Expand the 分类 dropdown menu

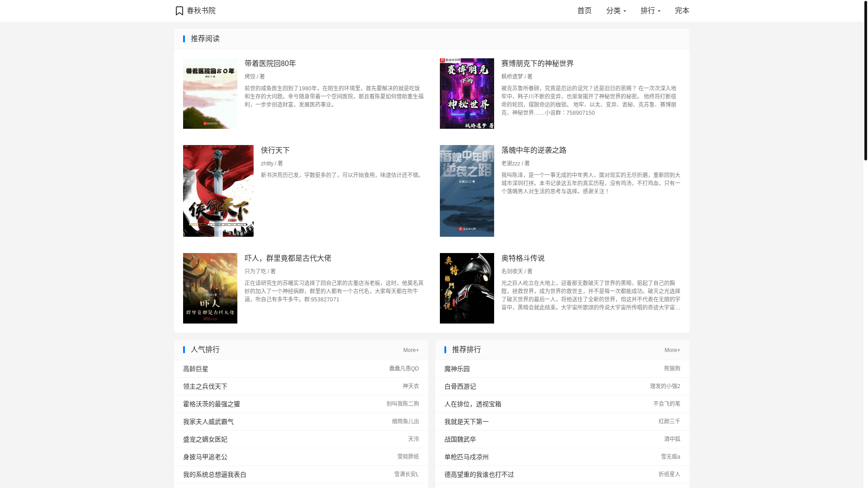[616, 10]
